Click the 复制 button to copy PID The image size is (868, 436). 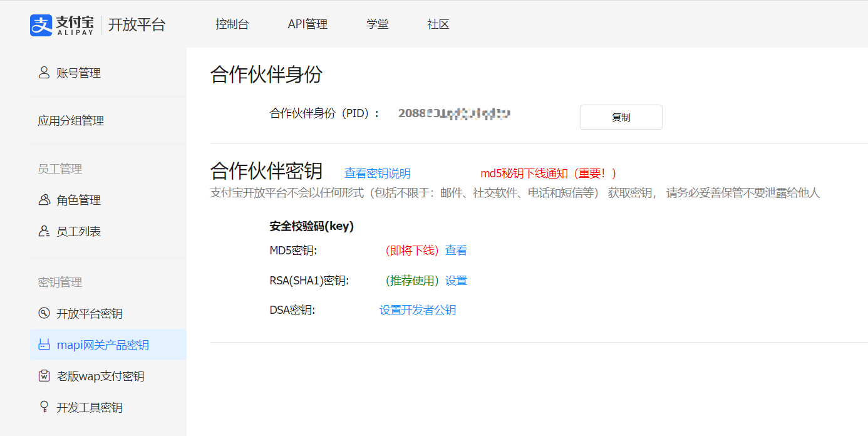[x=621, y=117]
